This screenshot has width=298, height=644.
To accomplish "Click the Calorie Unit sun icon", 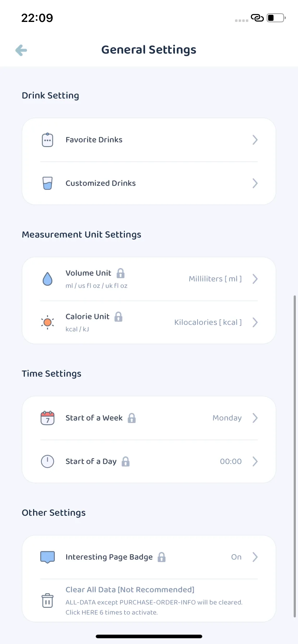I will tap(48, 322).
